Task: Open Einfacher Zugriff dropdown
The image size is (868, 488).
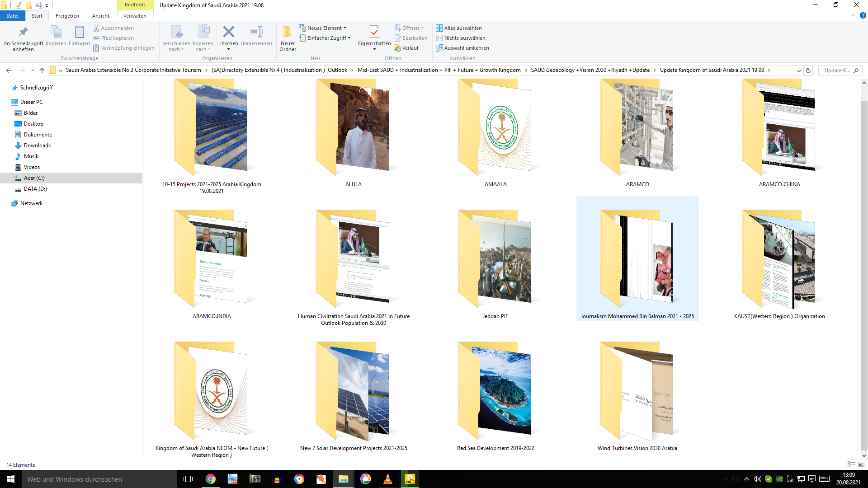Action: point(325,38)
